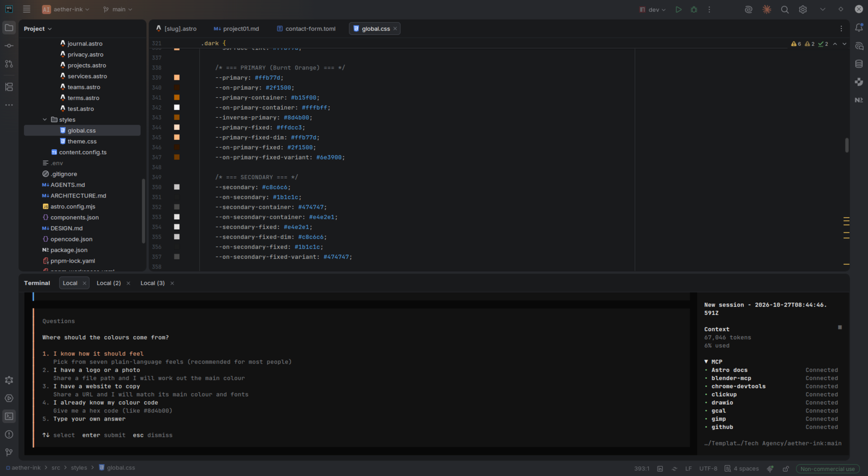The width and height of the screenshot is (868, 476).
Task: Collapse the MCP section in terminal
Action: (706, 361)
